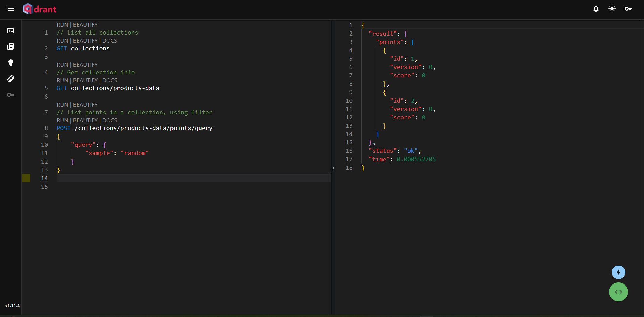Viewport: 644px width, 317px height.
Task: Open the Datasets section in the sidebar
Action: tap(11, 79)
